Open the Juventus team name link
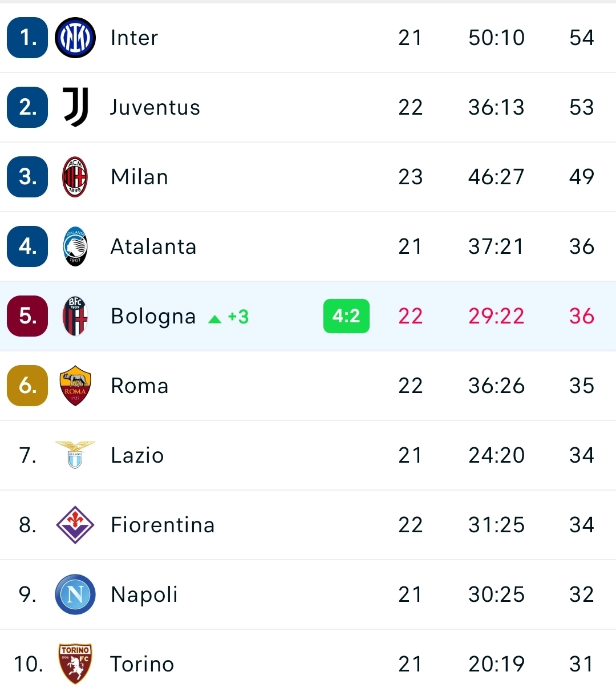Screen dimensions: 616x692 (155, 107)
